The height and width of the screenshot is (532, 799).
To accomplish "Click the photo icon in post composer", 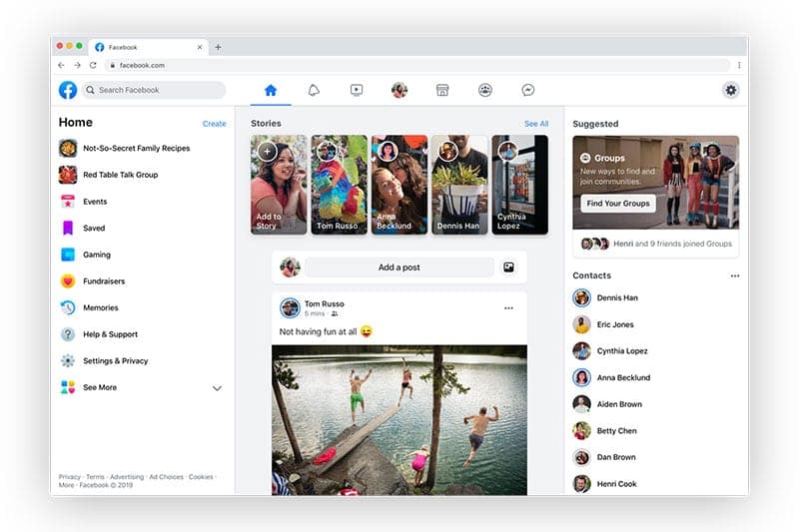I will [508, 267].
